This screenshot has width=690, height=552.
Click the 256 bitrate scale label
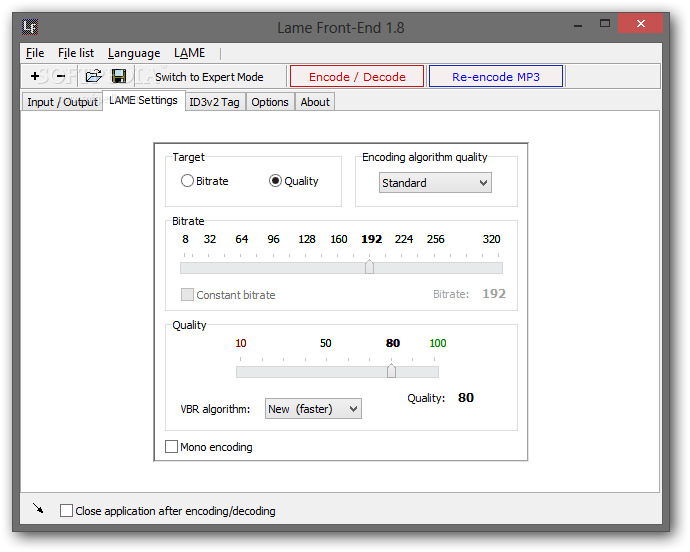pyautogui.click(x=436, y=239)
